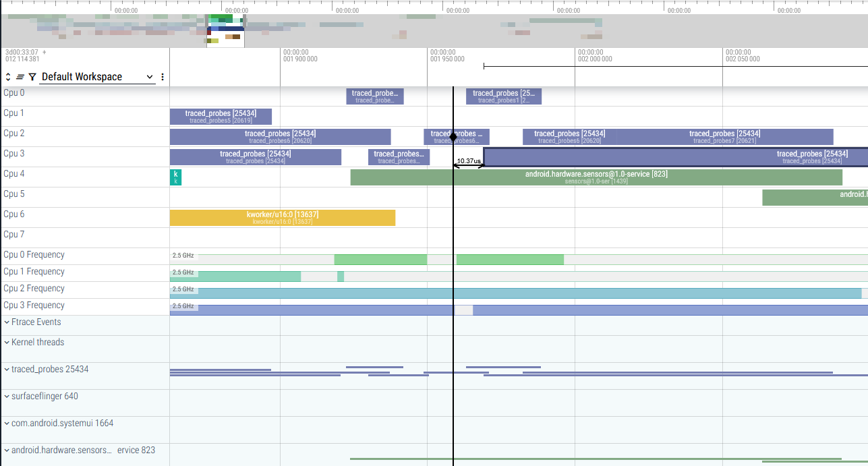Select the Cpu 6 track label
The image size is (868, 466).
click(x=14, y=214)
